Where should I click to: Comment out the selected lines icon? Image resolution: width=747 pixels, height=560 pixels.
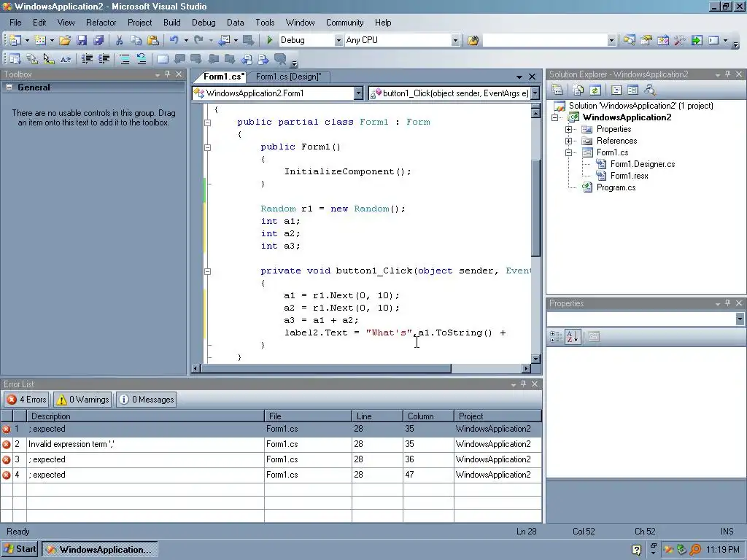click(x=124, y=59)
